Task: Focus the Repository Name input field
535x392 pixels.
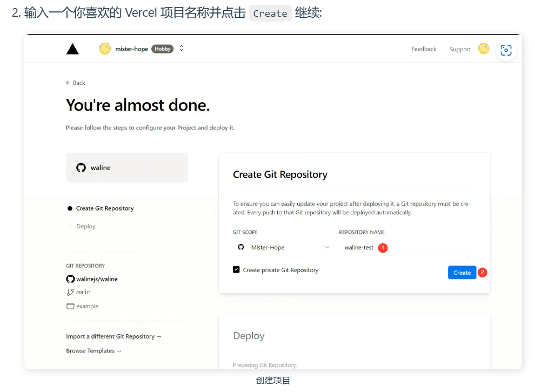Action: [x=407, y=247]
